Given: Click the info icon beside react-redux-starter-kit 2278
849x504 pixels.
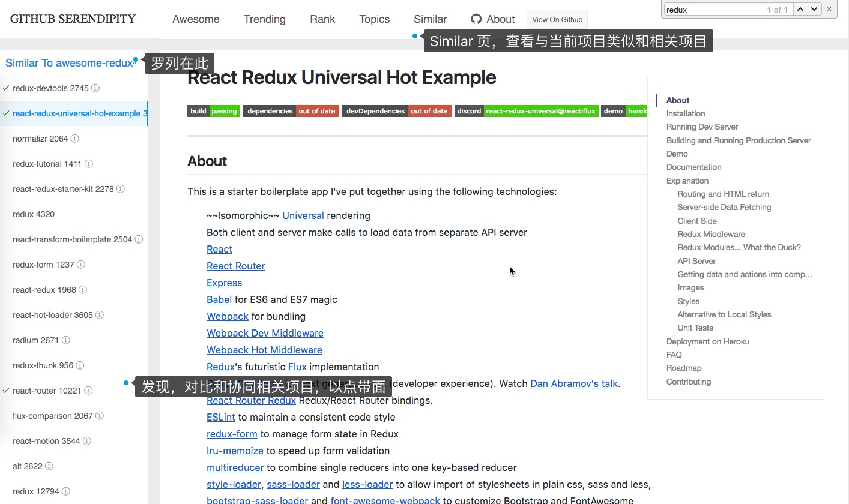Looking at the screenshot, I should pyautogui.click(x=121, y=189).
